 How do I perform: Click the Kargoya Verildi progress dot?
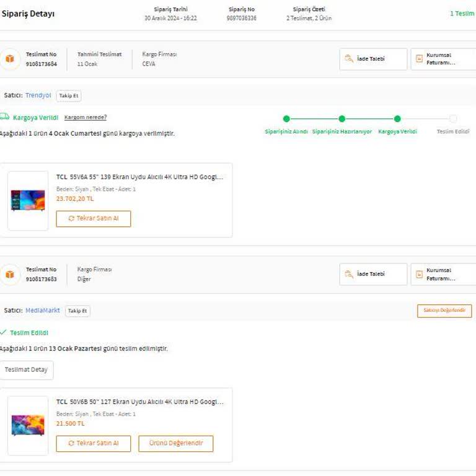coord(397,119)
